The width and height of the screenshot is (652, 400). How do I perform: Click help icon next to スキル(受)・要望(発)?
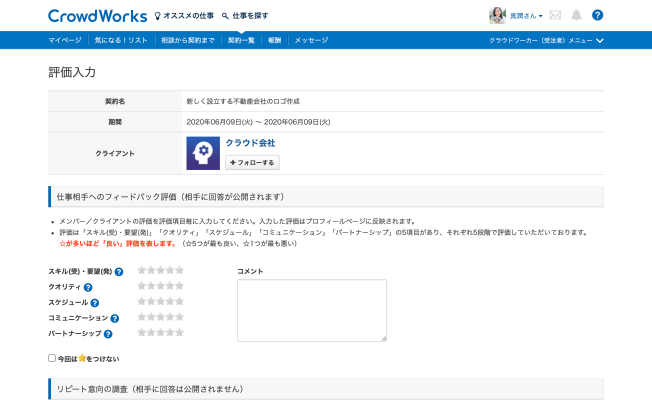click(x=119, y=271)
